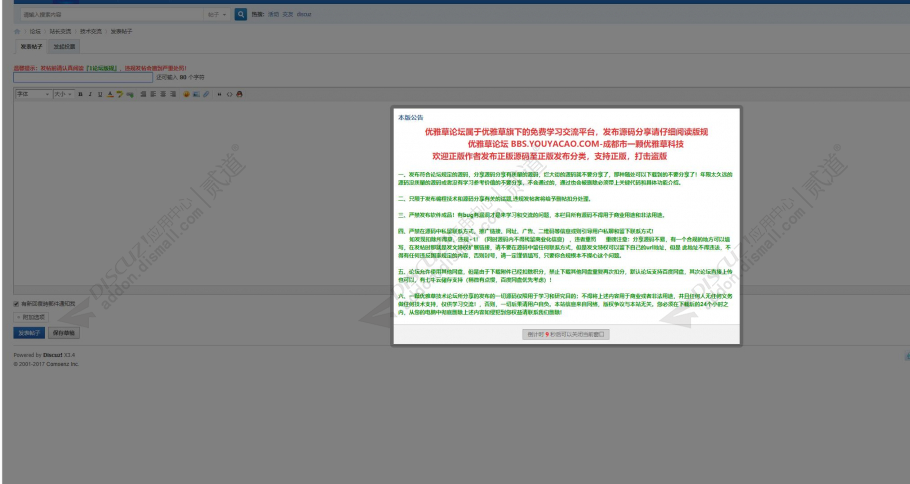Click the first alignment icon in toolbar
910x484 pixels.
[x=143, y=94]
